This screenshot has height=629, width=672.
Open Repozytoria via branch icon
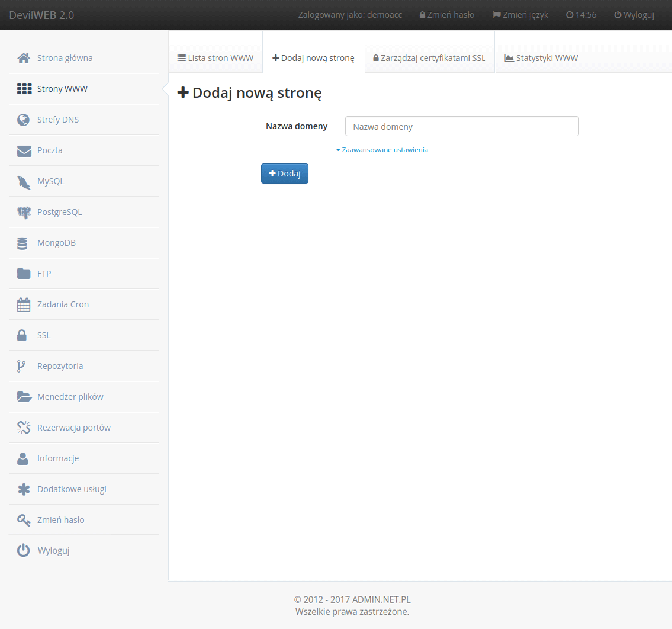tap(21, 366)
